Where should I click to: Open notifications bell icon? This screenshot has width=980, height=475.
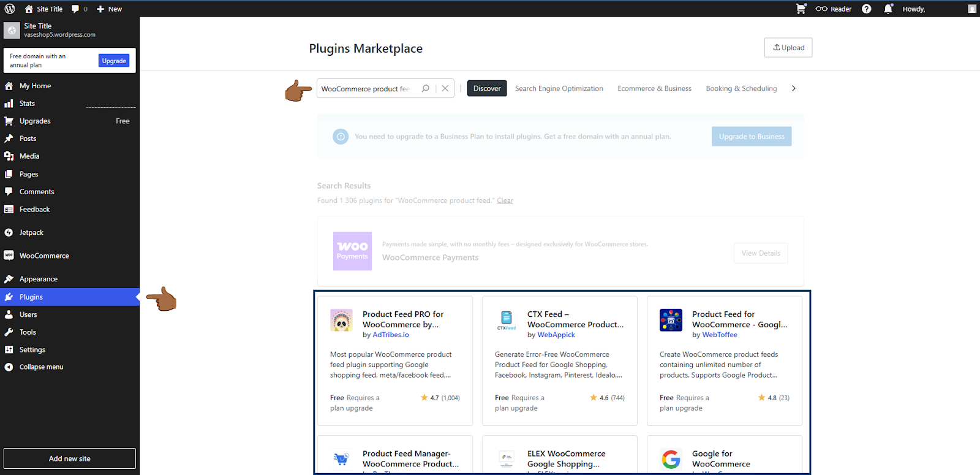point(888,9)
